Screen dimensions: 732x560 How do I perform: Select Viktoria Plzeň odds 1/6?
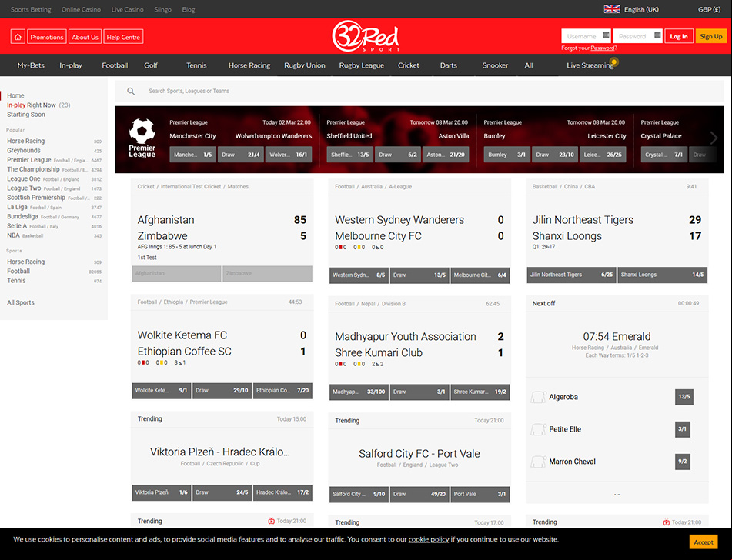[x=162, y=493]
